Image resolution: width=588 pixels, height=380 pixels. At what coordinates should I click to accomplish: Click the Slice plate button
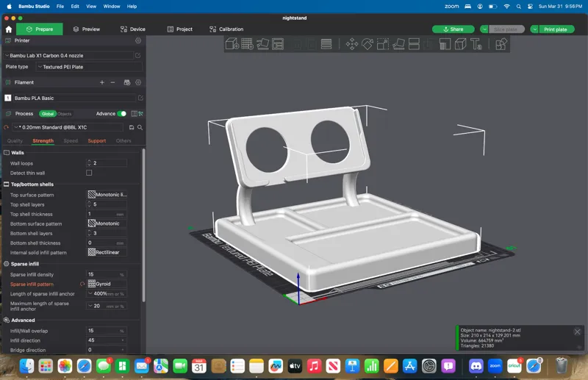pyautogui.click(x=506, y=29)
